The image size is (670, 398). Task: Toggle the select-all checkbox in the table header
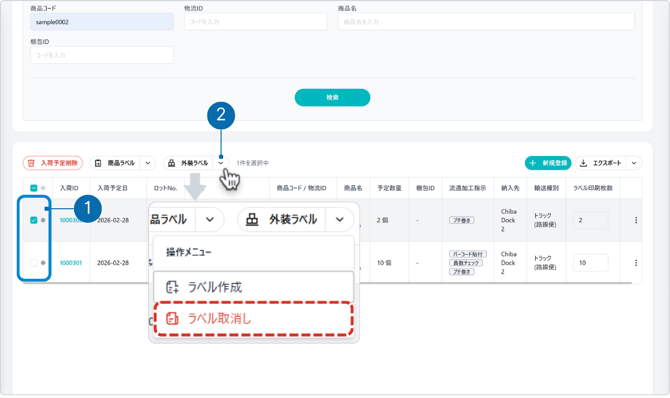point(34,188)
